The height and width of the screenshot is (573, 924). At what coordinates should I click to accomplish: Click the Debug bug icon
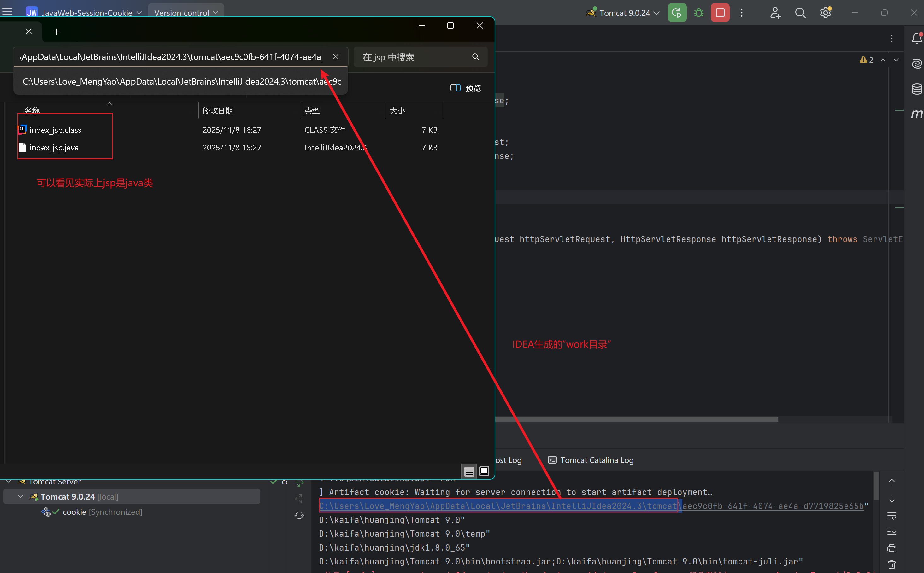[698, 13]
